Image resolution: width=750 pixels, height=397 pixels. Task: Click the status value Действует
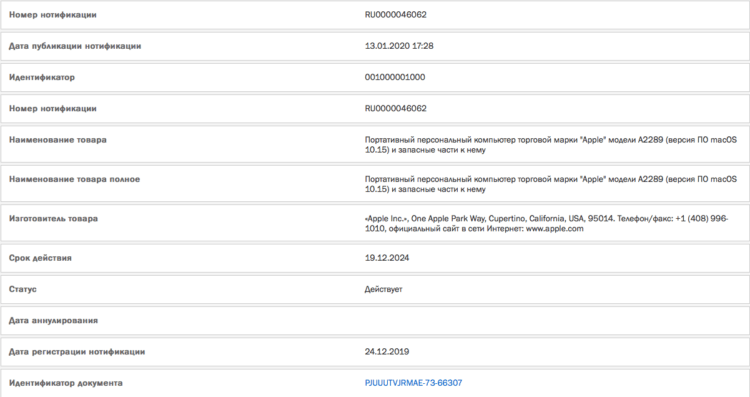click(x=383, y=289)
